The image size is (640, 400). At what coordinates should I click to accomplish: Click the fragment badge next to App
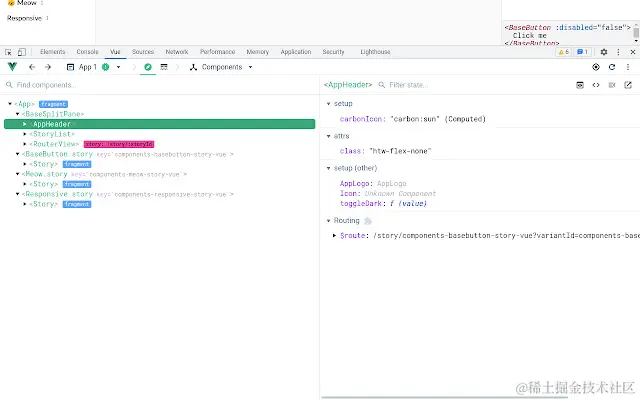(x=53, y=104)
